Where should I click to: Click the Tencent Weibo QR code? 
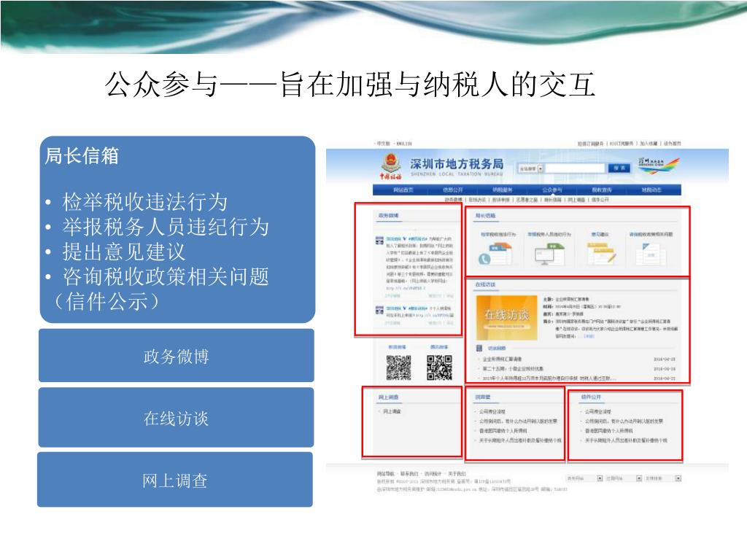point(439,367)
